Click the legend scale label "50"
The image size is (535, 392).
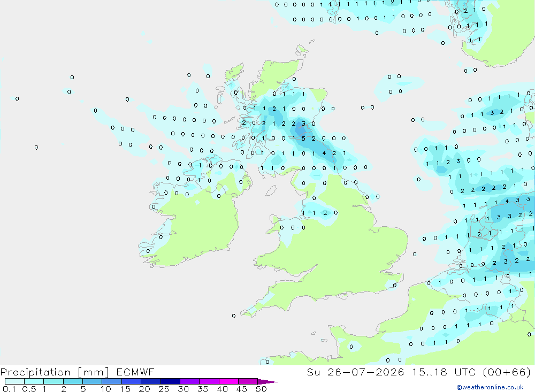click(261, 389)
